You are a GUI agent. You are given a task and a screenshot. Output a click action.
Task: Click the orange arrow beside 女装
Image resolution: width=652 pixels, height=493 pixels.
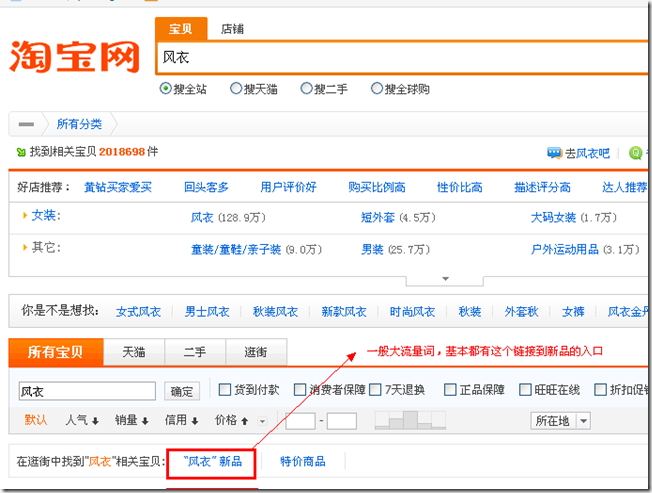pos(25,215)
